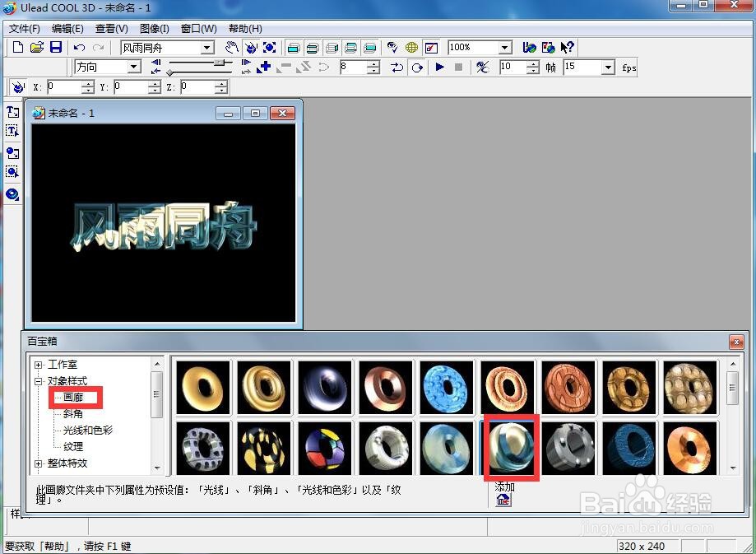756x554 pixels.
Task: Open the 帮助(H) menu
Action: click(245, 29)
